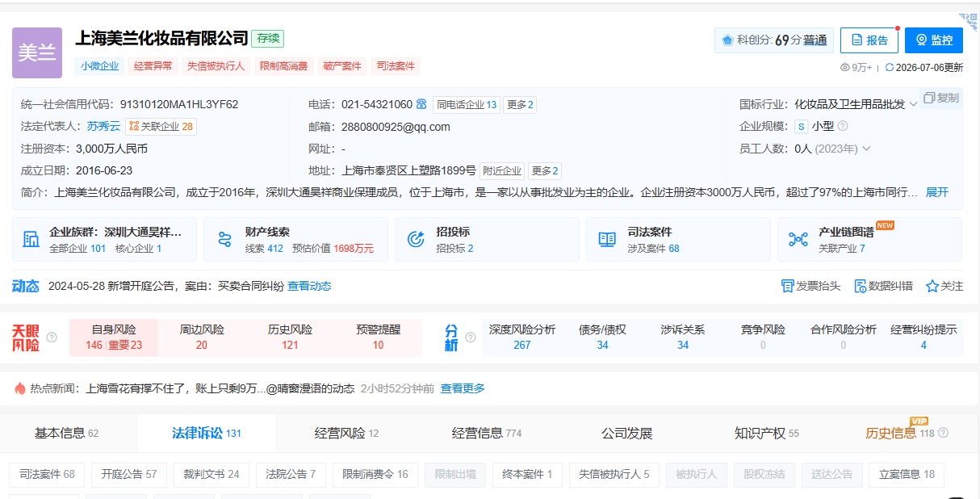Click the refresh icon beside 2026-07-06更新
The width and height of the screenshot is (980, 499).
coord(890,68)
